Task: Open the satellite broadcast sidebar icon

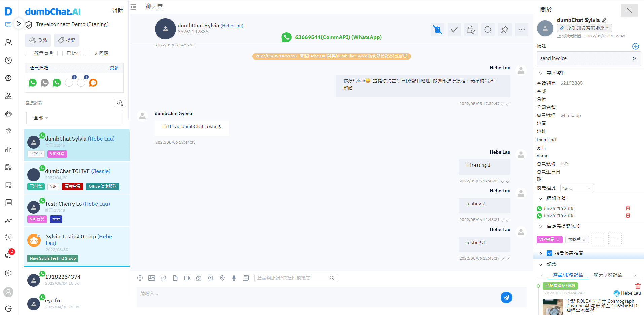Action: [8, 131]
